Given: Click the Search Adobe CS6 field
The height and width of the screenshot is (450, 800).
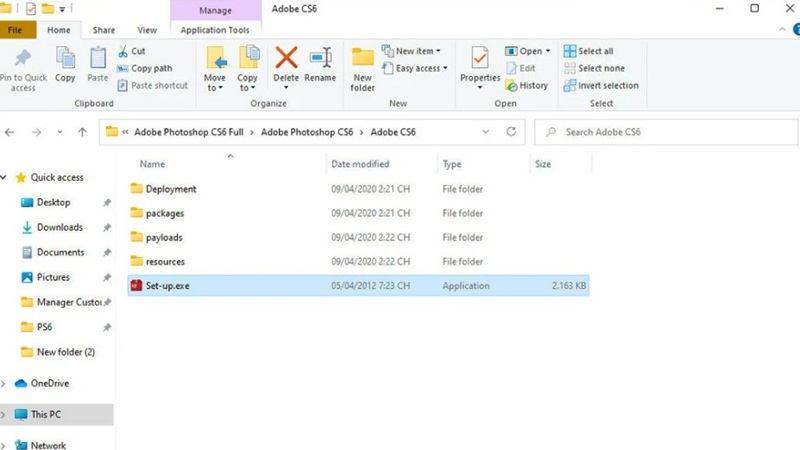Looking at the screenshot, I should (x=665, y=132).
